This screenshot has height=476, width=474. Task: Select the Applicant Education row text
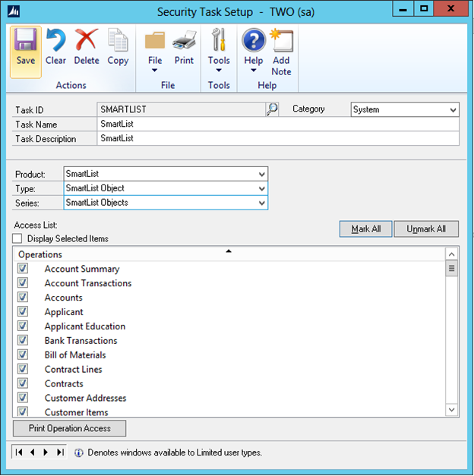coord(85,326)
